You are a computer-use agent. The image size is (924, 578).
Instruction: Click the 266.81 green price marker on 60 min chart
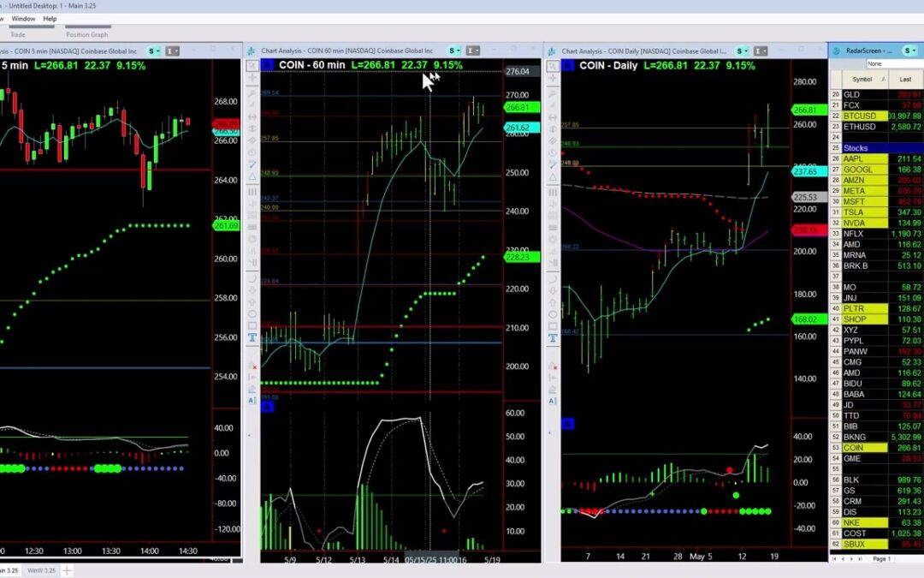(522, 107)
